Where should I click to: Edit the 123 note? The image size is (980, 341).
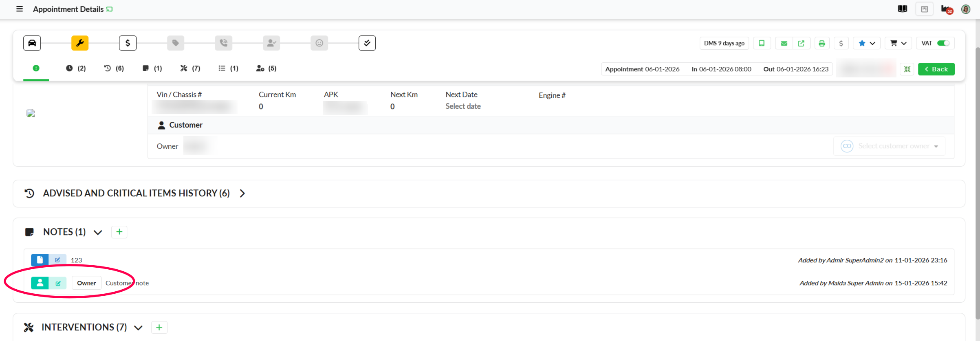click(57, 260)
